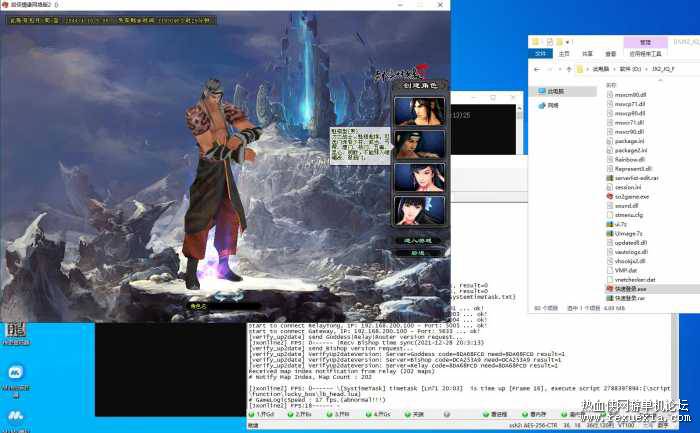Image resolution: width=700 pixels, height=433 pixels.
Task: Click the second green quick button in terminal
Action: 300,414
